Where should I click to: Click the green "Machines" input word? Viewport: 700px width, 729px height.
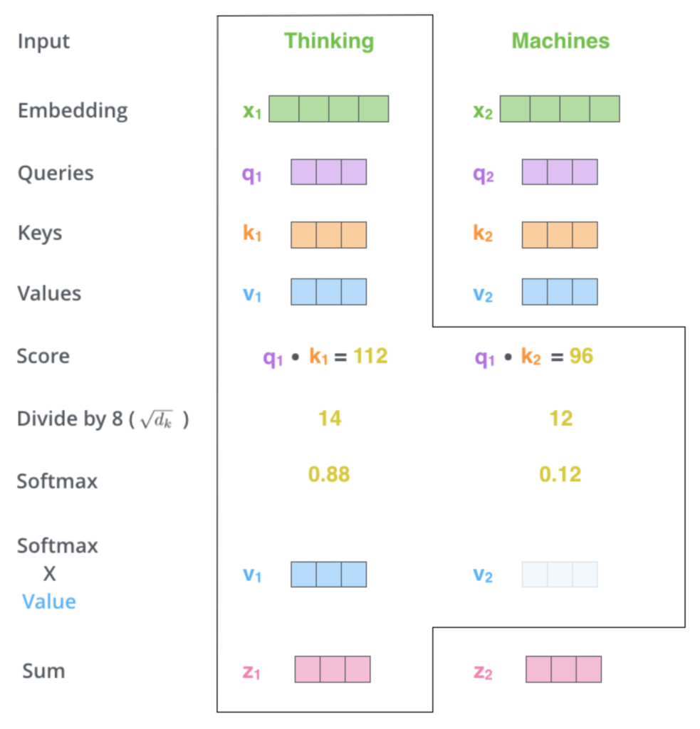[x=560, y=41]
